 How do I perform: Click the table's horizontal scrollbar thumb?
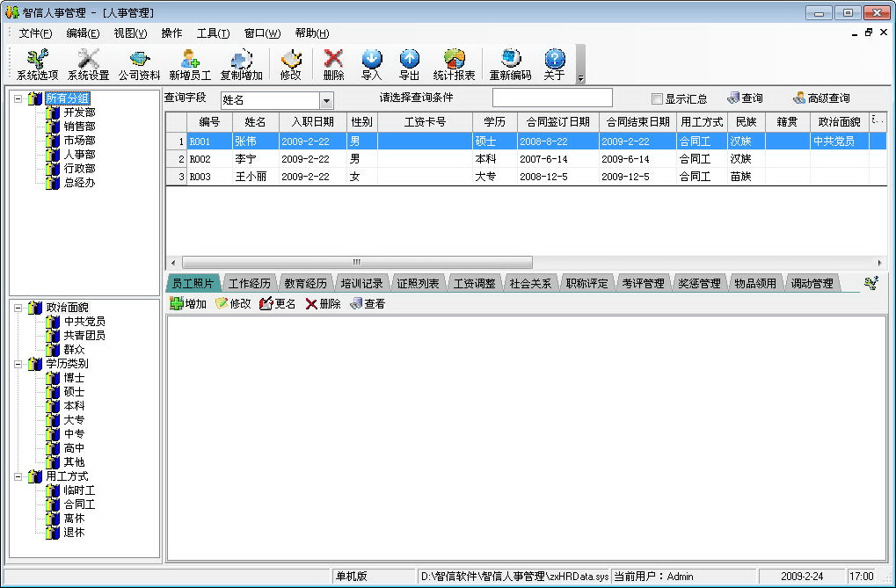(x=357, y=262)
